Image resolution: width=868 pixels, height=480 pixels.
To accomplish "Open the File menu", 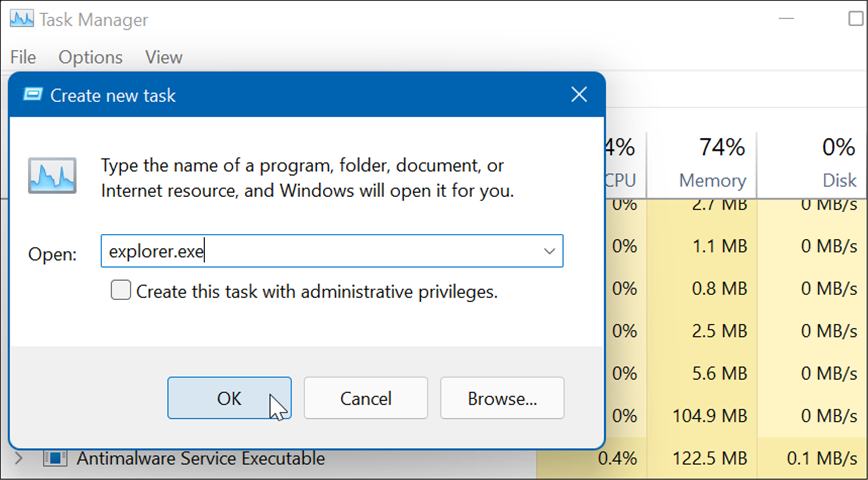I will tap(22, 57).
